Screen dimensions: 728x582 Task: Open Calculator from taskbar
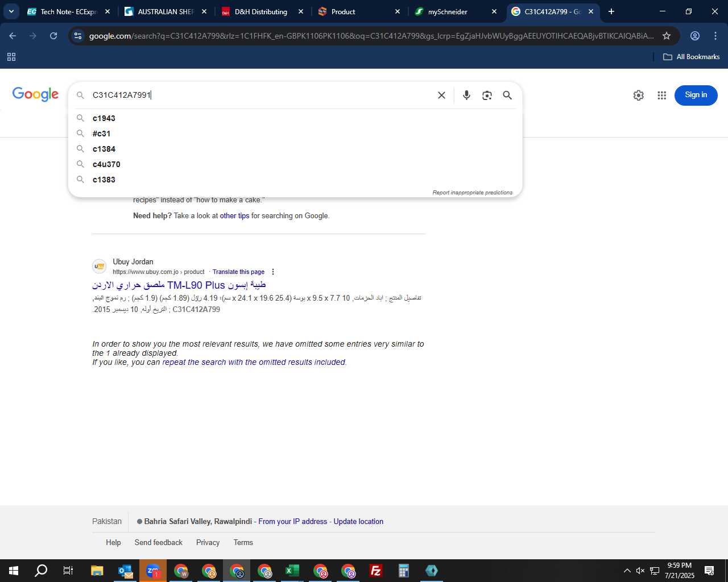[x=404, y=571]
